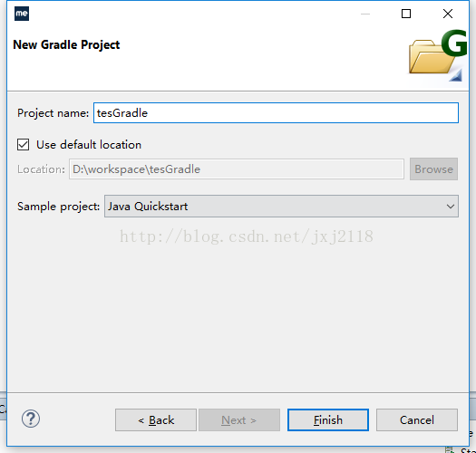476x453 pixels.
Task: Open the Sample project dropdown
Action: [x=281, y=207]
